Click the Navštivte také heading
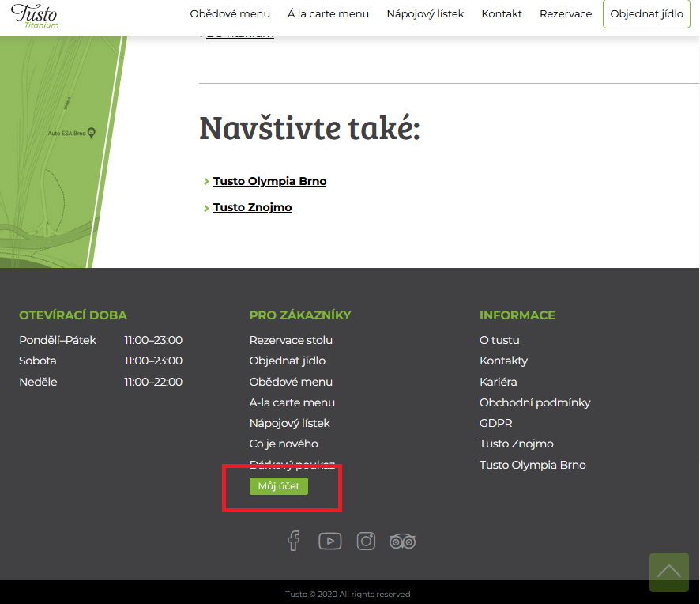The height and width of the screenshot is (604, 700). [x=310, y=128]
